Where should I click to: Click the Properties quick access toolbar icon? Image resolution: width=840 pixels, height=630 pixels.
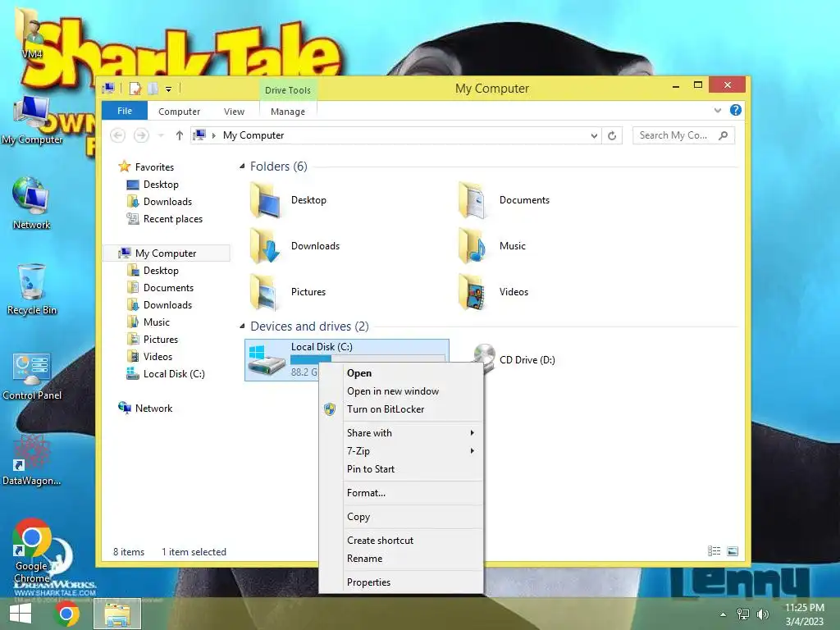click(135, 89)
